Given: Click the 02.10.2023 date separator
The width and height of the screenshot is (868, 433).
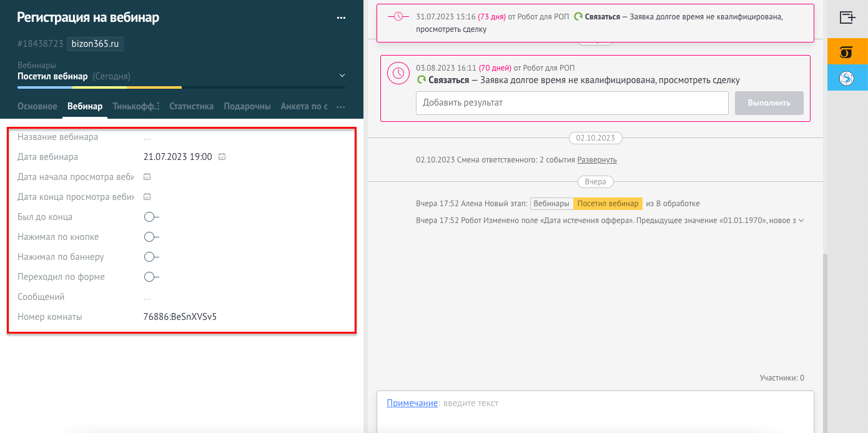Looking at the screenshot, I should (595, 137).
